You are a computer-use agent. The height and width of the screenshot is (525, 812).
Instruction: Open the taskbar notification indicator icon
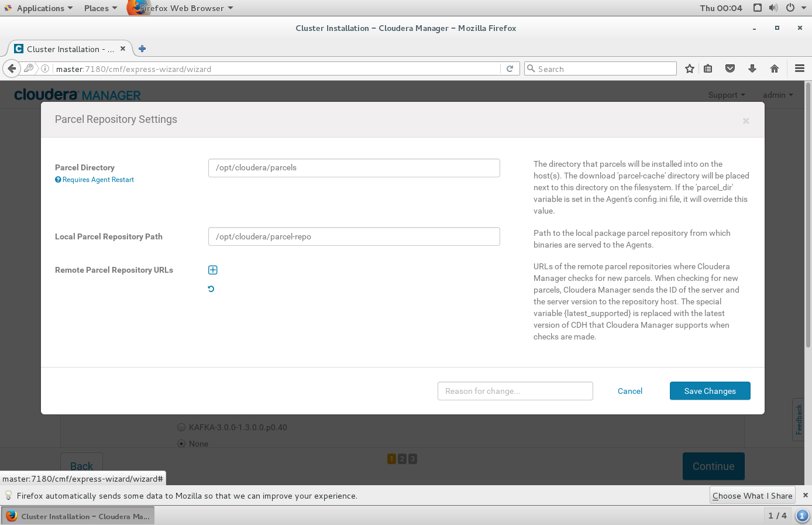pyautogui.click(x=803, y=516)
